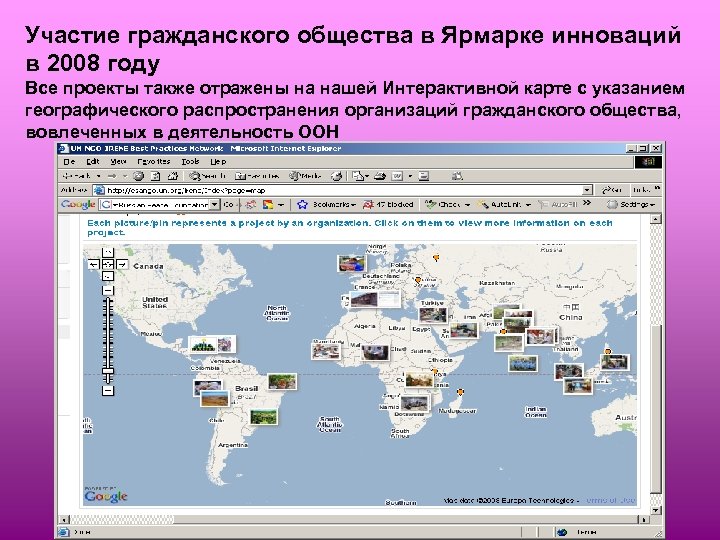The image size is (720, 540).
Task: Open green landscape photo in southern Brazil
Action: 264,416
